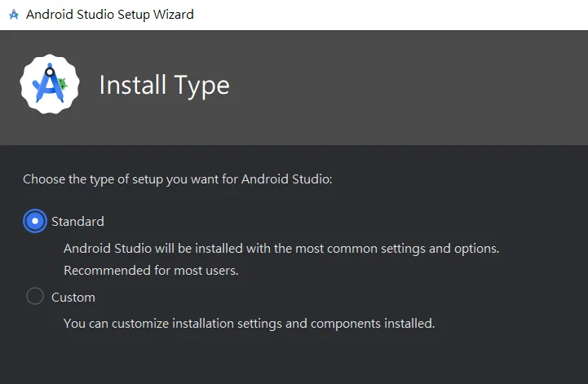
Task: Click the empty dark area below the Custom description
Action: coord(294,359)
